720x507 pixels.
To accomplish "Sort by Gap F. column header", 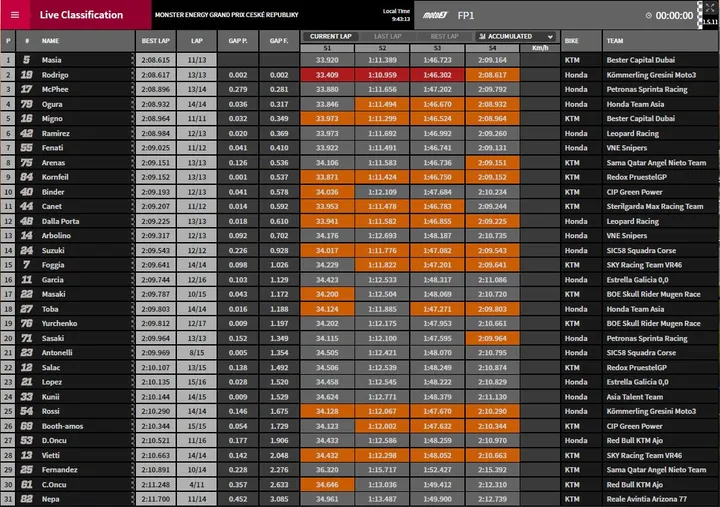I will coord(279,41).
